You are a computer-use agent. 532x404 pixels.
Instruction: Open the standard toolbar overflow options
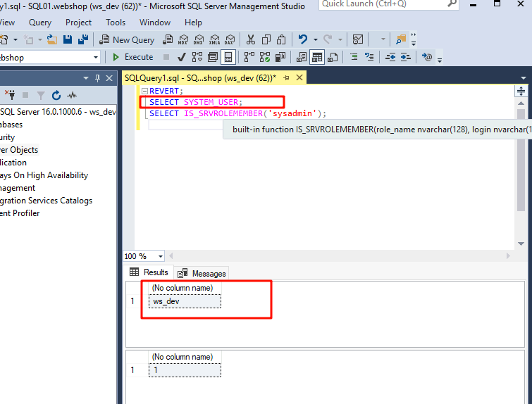414,39
